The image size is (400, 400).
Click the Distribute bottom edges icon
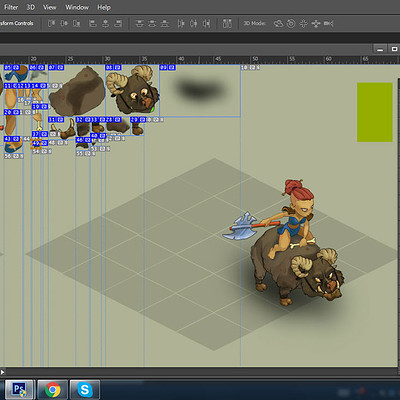(165, 23)
